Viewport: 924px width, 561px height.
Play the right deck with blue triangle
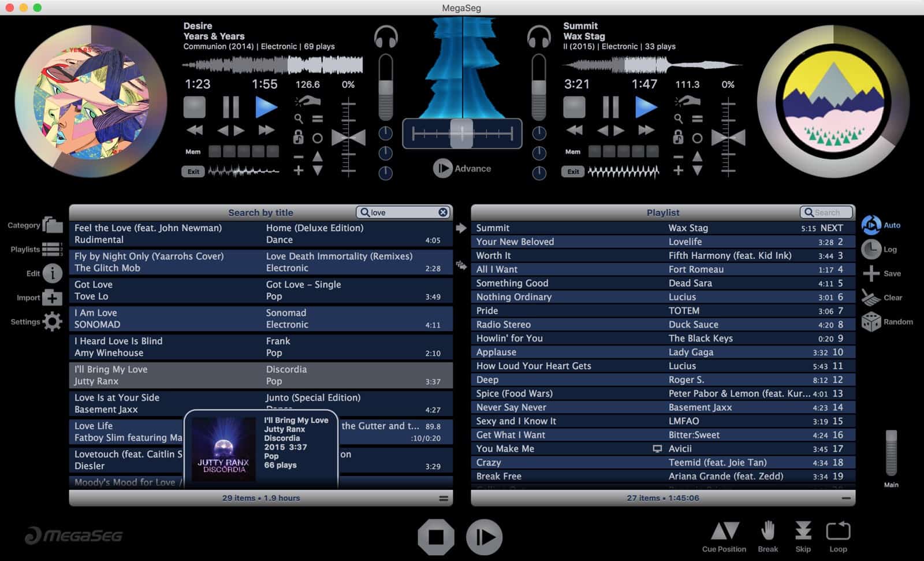tap(646, 107)
